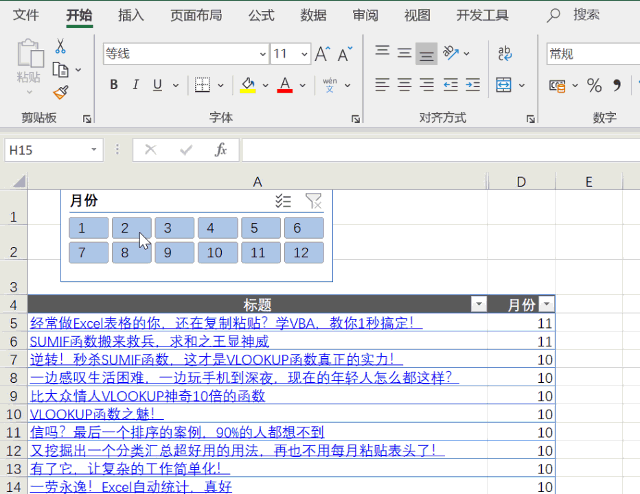Center text horizontally

point(404,85)
